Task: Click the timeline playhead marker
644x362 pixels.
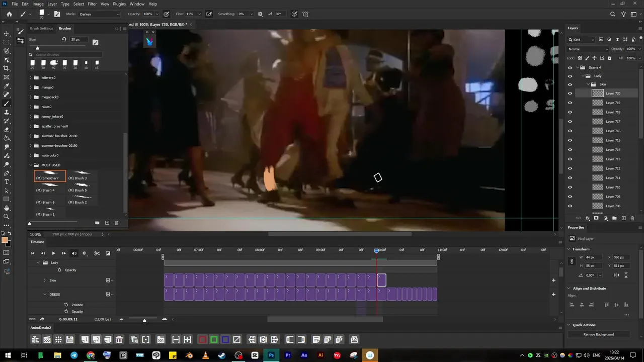Action: click(377, 250)
